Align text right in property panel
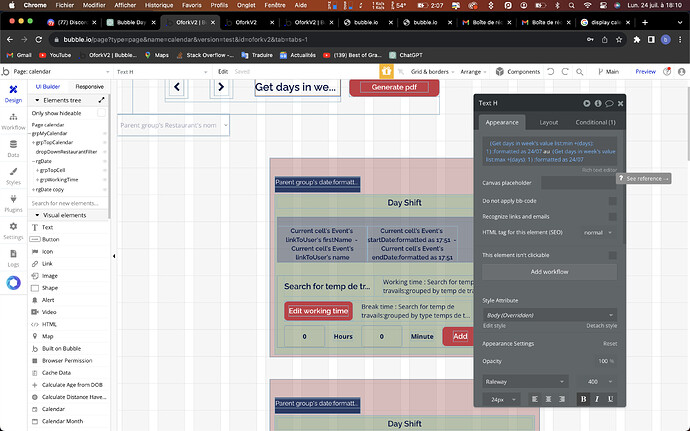This screenshot has height=431, width=690. 562,399
